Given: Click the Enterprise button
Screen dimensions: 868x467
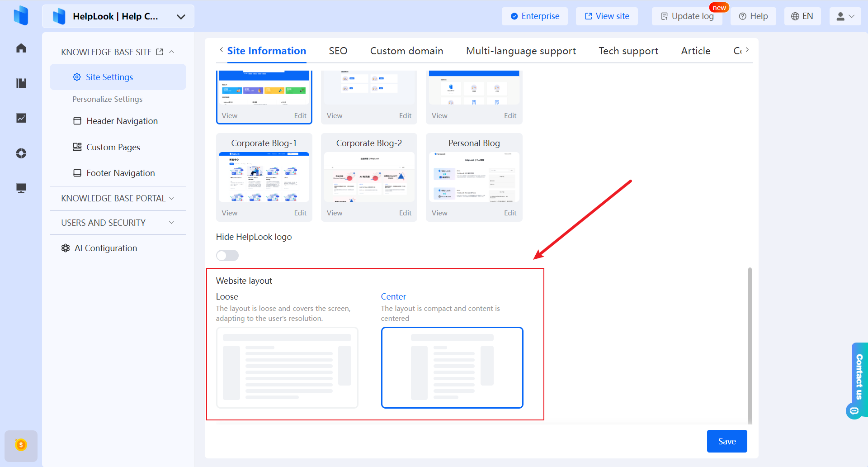Looking at the screenshot, I should [535, 16].
